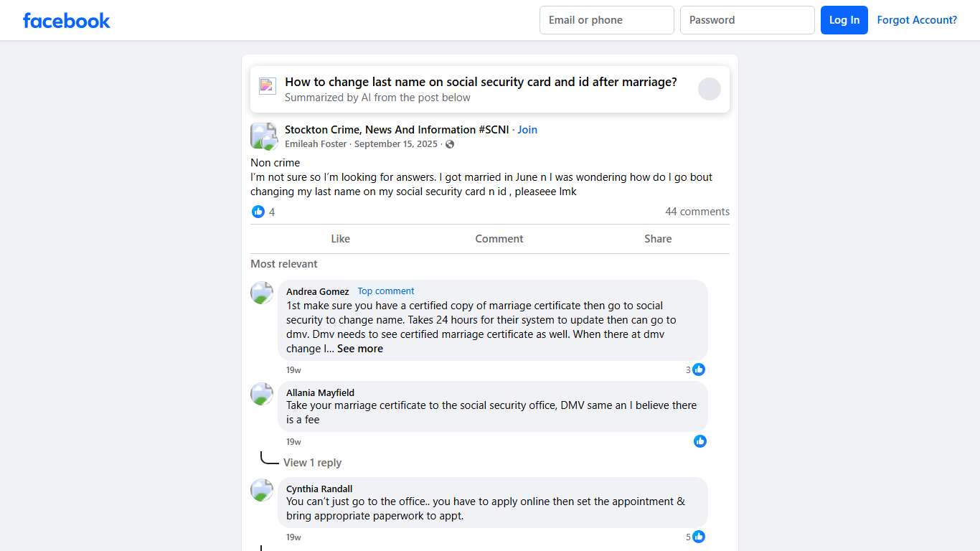Expand View 1 reply under Allania Mayfield

(x=313, y=462)
